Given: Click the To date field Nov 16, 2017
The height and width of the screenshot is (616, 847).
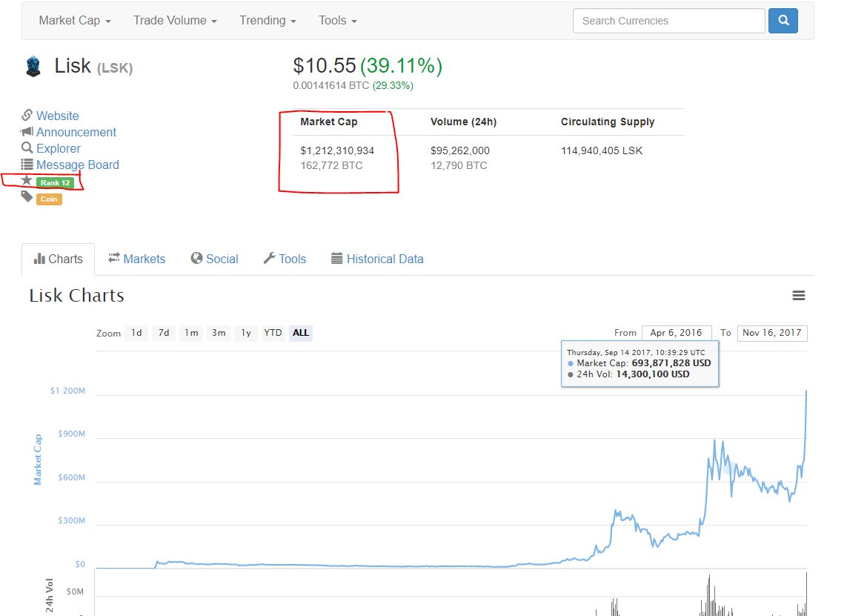Looking at the screenshot, I should pos(772,333).
